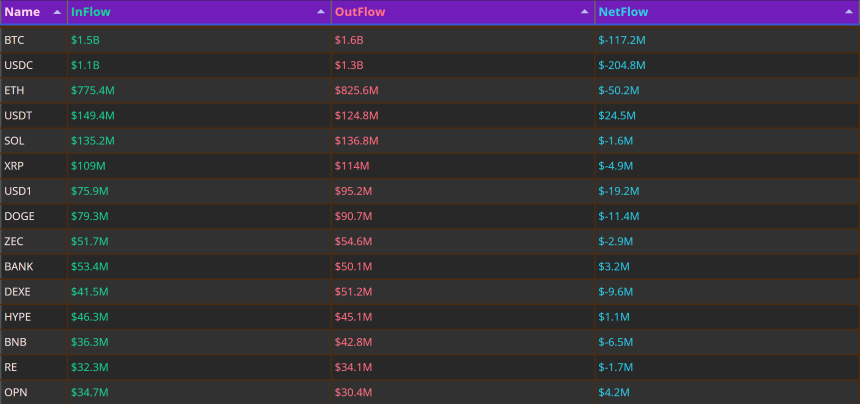Image resolution: width=860 pixels, height=404 pixels.
Task: Select USDT netflow value $24.5M
Action: [x=617, y=116]
